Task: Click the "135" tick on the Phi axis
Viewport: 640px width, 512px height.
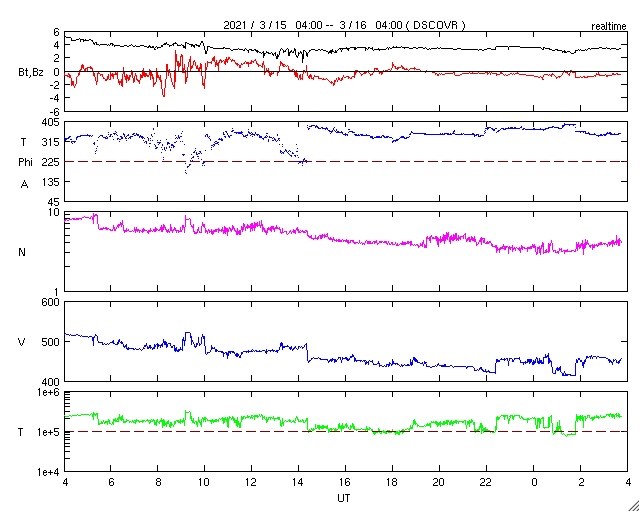Action: tap(53, 182)
